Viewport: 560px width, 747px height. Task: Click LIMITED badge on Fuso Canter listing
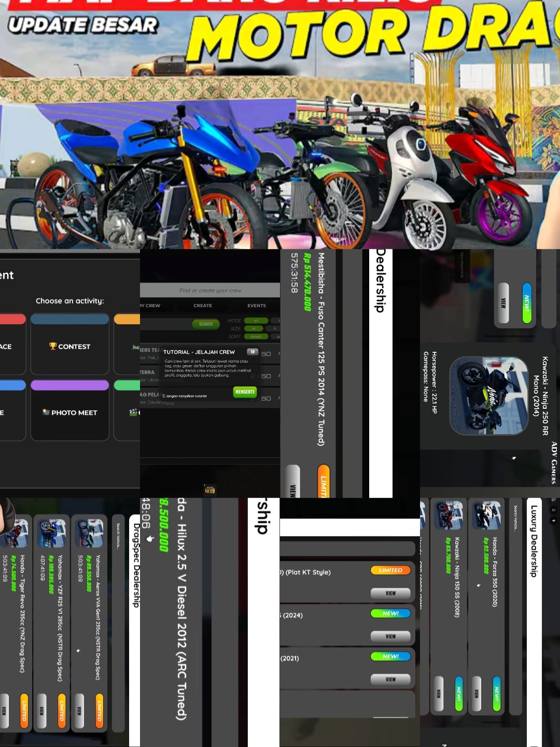(x=324, y=481)
